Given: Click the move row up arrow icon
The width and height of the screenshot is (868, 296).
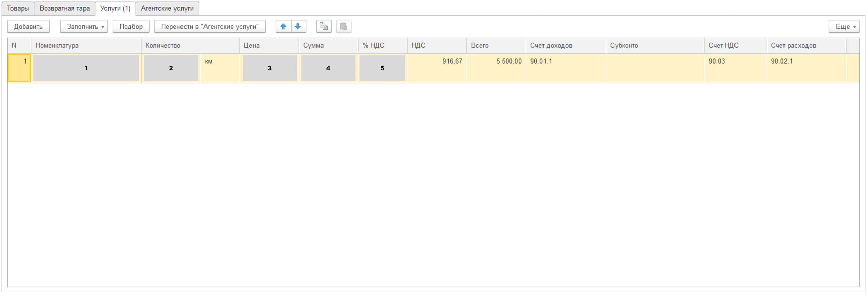Looking at the screenshot, I should pyautogui.click(x=283, y=26).
